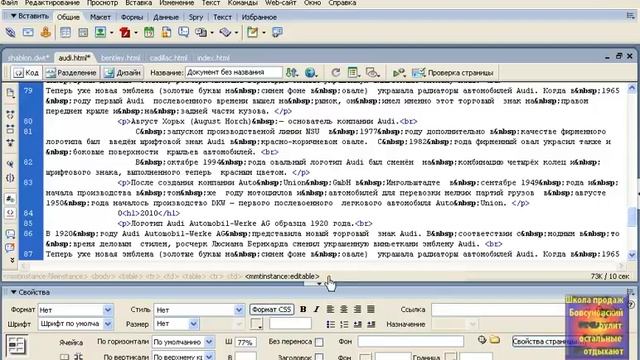
Task: Click the visual aids icon
Action: coord(372,73)
